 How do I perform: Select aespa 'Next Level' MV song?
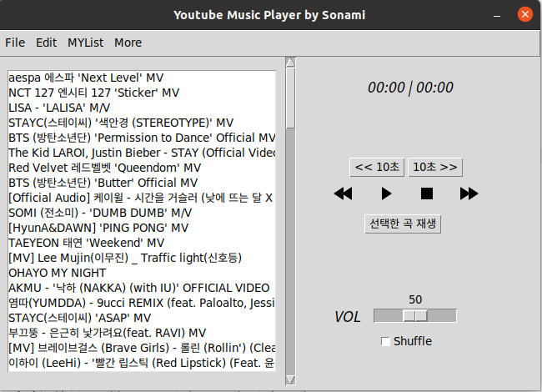point(142,78)
